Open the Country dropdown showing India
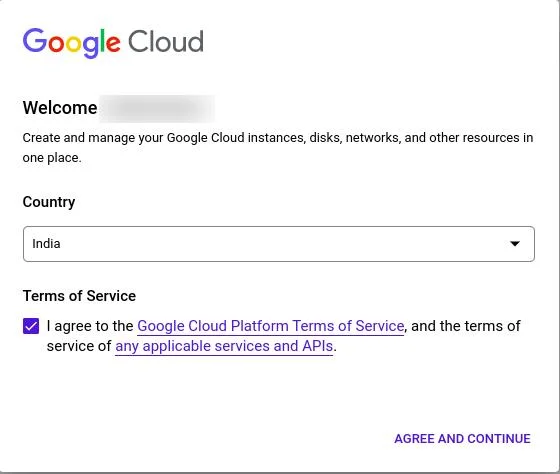 (279, 244)
